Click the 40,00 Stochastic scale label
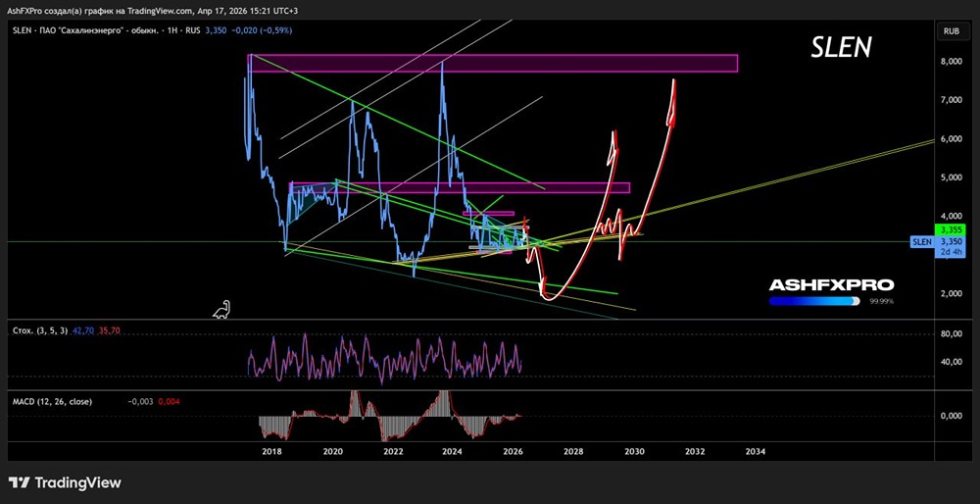The image size is (980, 504). pyautogui.click(x=952, y=362)
